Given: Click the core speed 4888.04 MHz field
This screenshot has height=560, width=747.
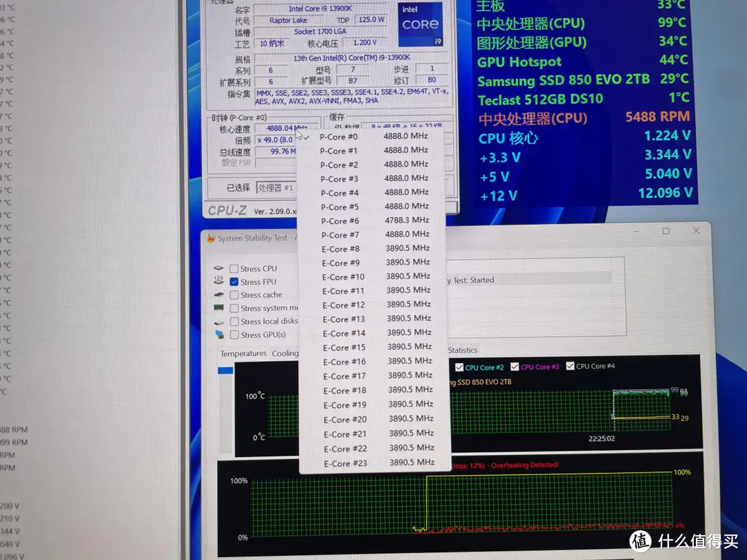Looking at the screenshot, I should click(286, 129).
